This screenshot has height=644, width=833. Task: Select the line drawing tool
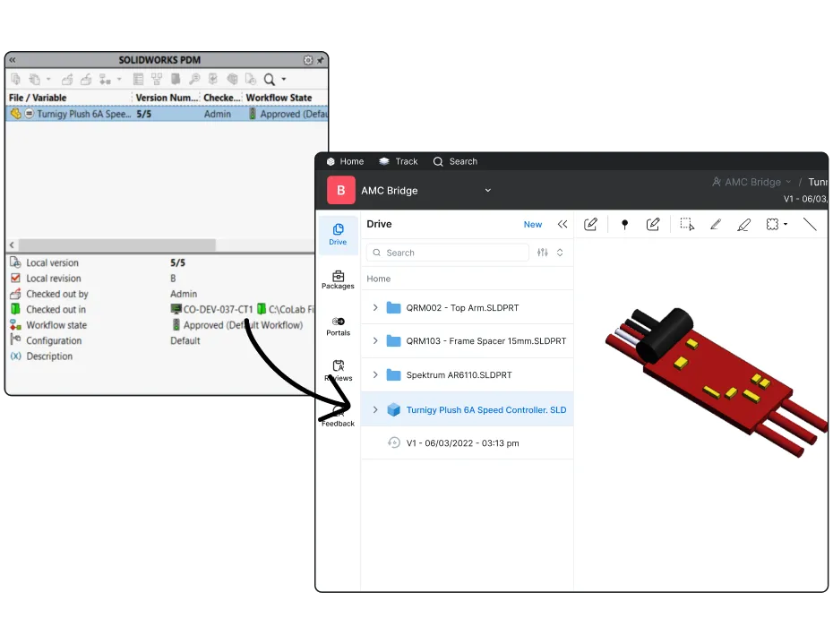(x=811, y=224)
